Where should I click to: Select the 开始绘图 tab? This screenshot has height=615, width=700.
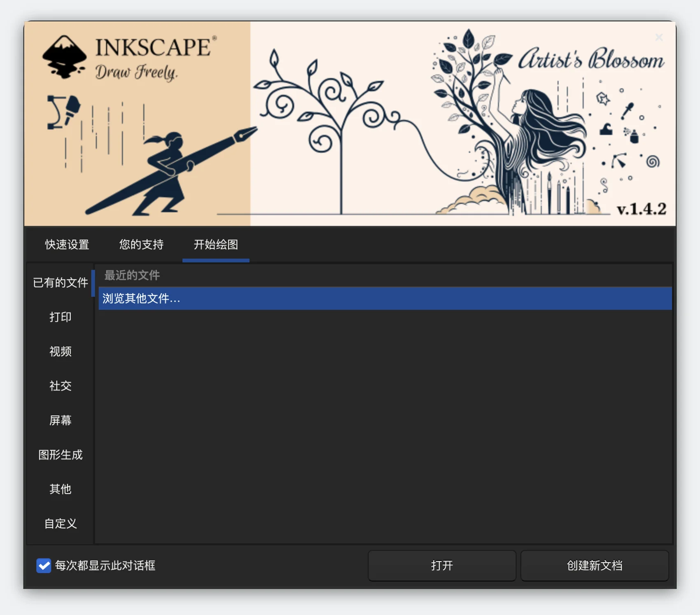click(x=216, y=245)
